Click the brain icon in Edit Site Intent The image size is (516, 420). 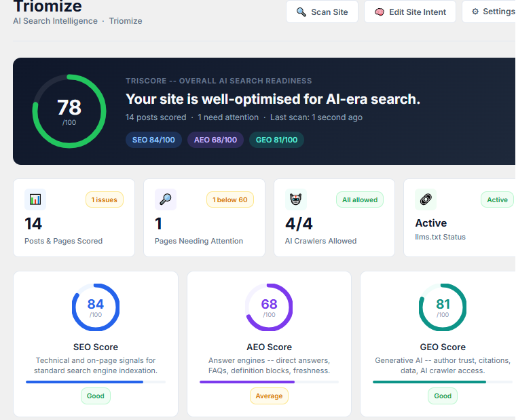(379, 12)
